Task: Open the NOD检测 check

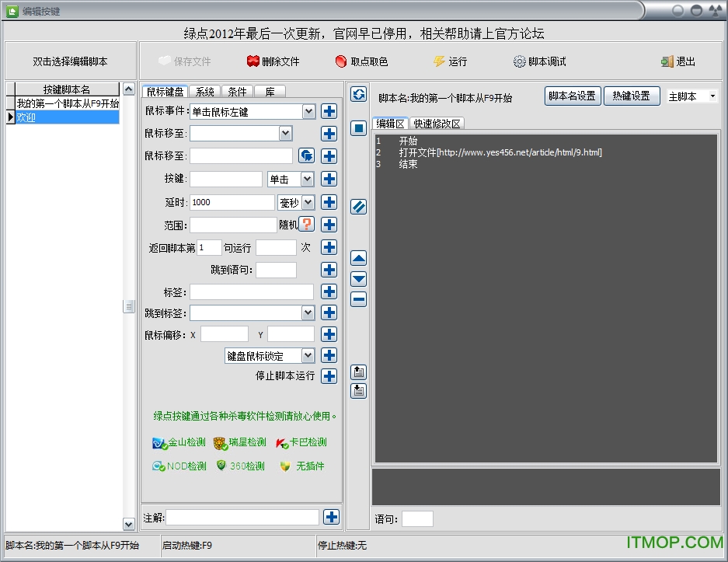Action: tap(179, 466)
